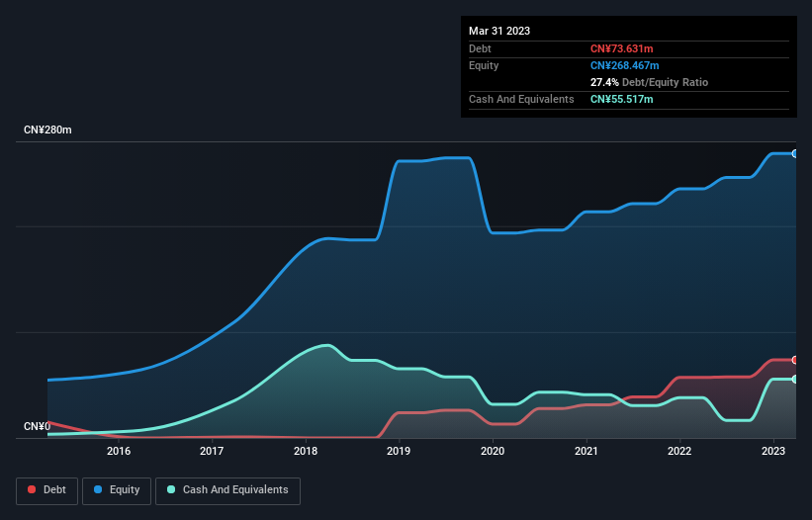Click the 2019 x-axis label
Screen dimensions: 812x520
pos(399,451)
